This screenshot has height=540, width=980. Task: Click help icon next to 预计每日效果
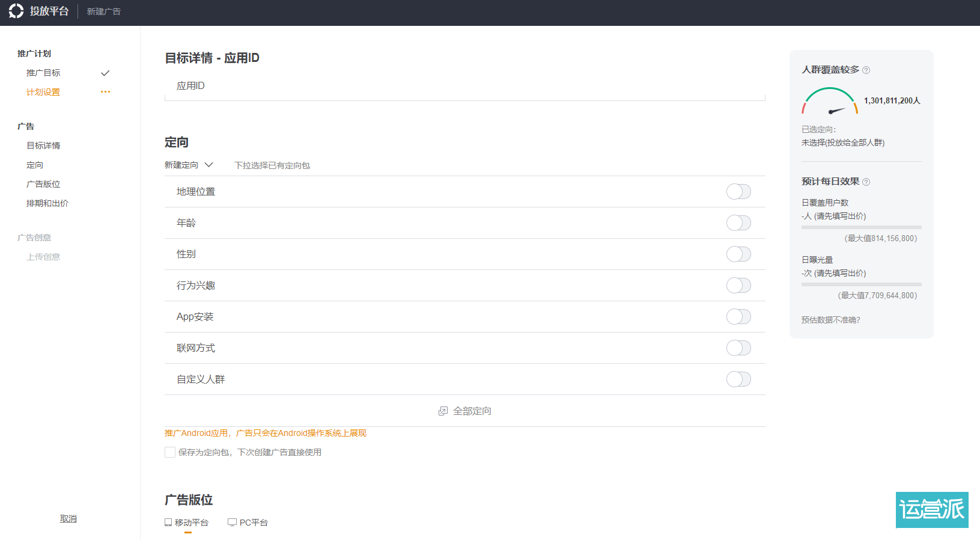click(x=866, y=182)
